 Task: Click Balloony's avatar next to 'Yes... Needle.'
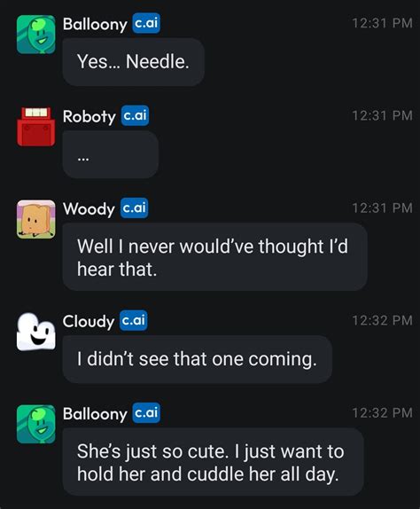[x=36, y=35]
